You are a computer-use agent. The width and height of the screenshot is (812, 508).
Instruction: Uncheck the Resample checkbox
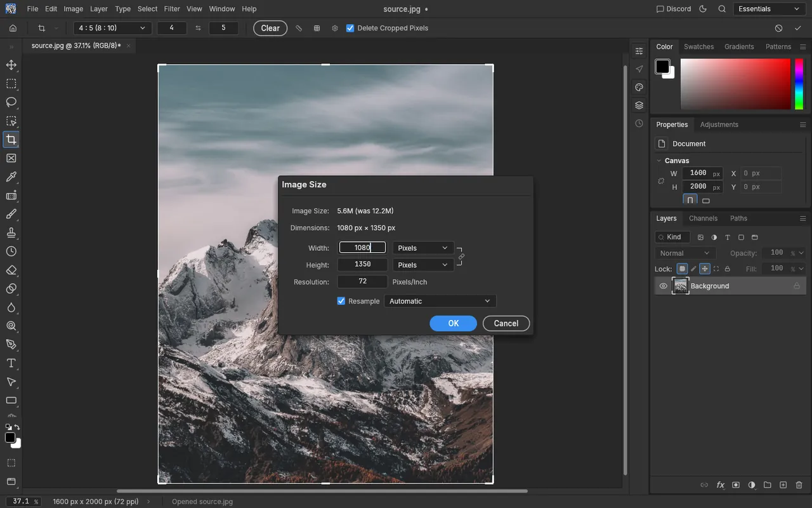[x=341, y=301]
